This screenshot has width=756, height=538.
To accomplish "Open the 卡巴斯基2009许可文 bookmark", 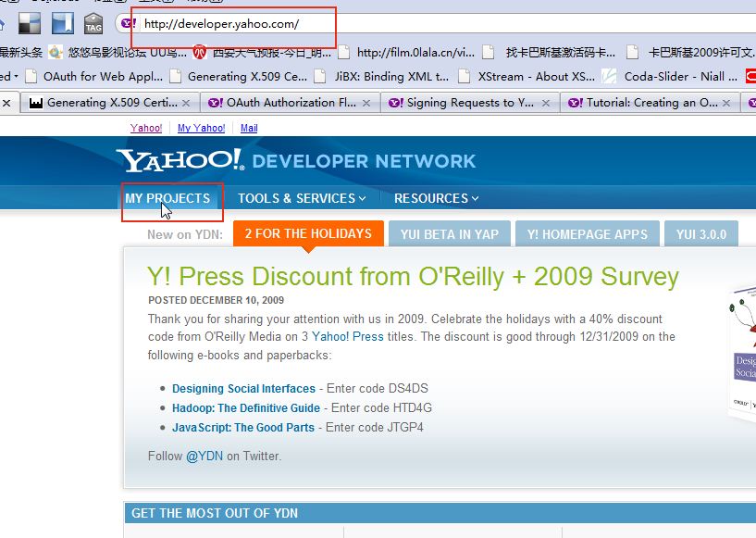I will pos(690,52).
